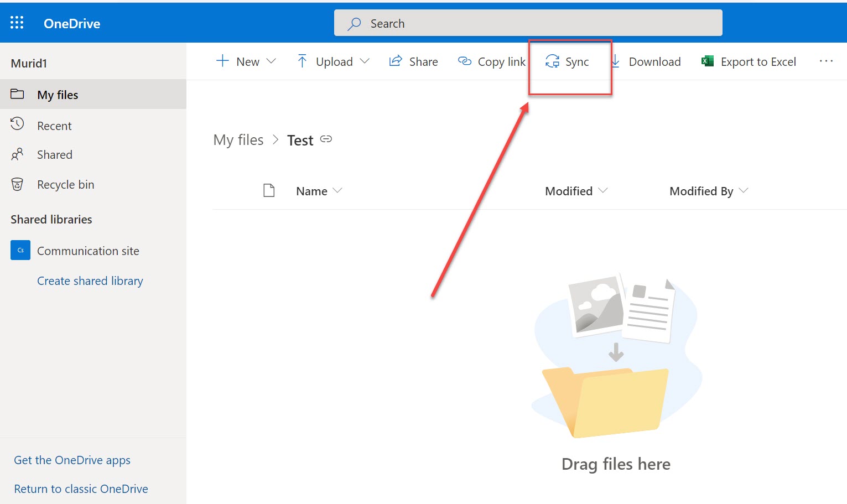Click the Download button label

click(x=655, y=61)
